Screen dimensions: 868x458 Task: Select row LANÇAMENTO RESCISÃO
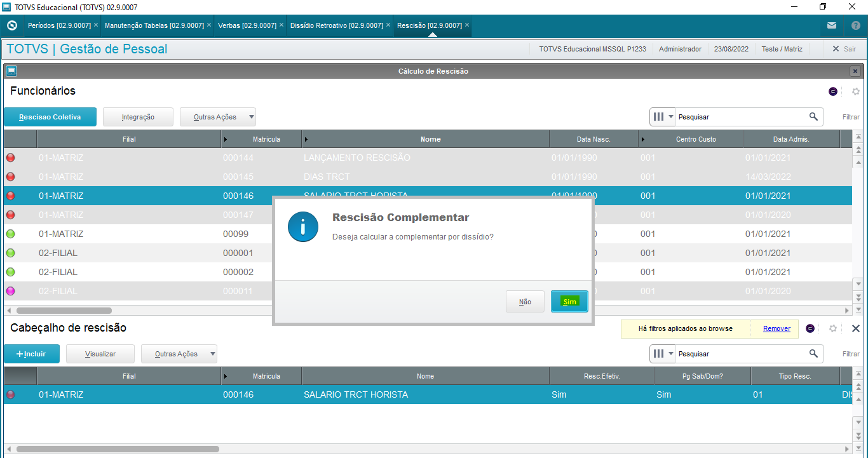(428, 158)
